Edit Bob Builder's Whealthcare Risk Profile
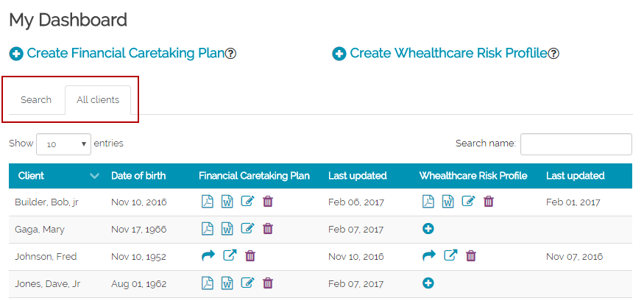 469,202
